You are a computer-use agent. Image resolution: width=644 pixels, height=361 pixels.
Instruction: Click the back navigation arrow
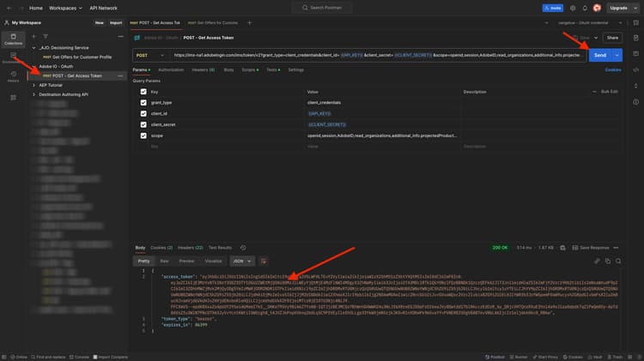tap(9, 8)
